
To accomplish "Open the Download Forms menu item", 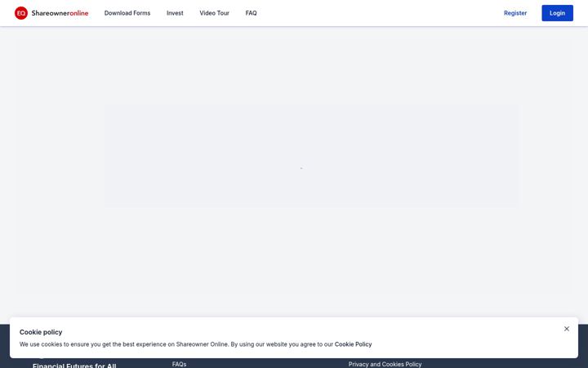I will (x=127, y=13).
